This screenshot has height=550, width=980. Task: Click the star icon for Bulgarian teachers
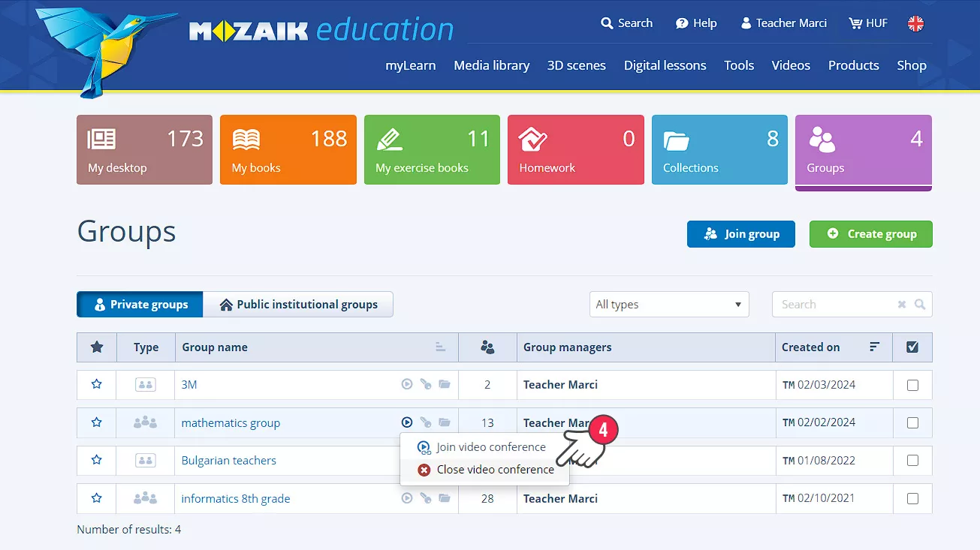click(96, 460)
